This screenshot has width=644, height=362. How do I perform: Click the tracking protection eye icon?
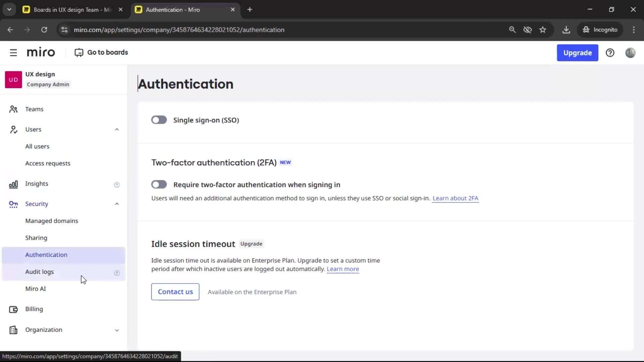[527, 30]
